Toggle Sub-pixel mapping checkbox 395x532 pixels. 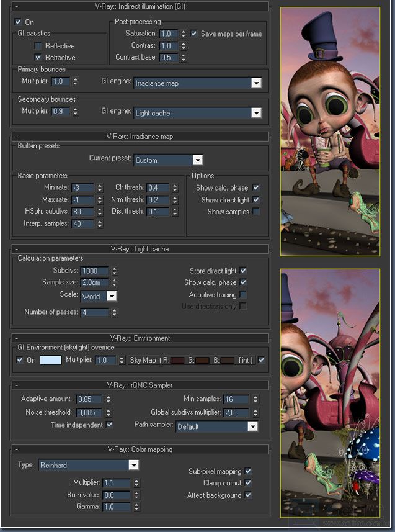coord(248,471)
